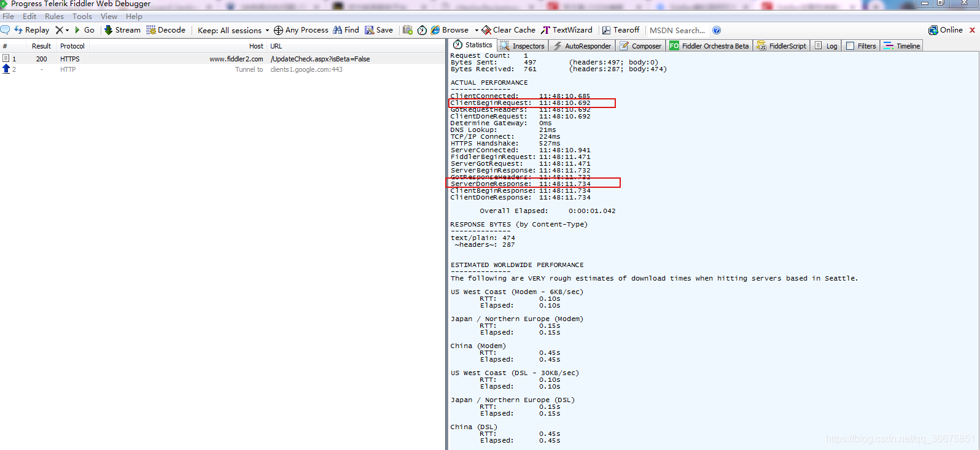
Task: Switch to the Inspectors tab
Action: tap(523, 46)
